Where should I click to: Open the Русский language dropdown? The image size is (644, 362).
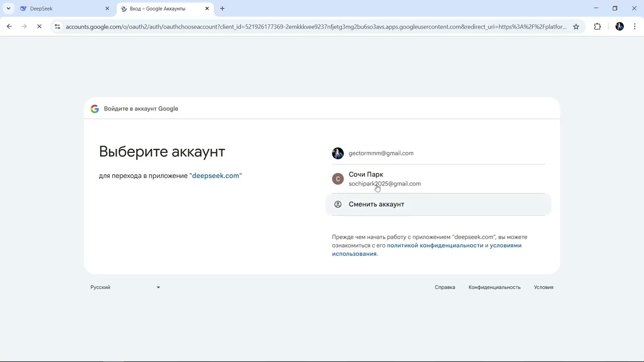point(125,287)
